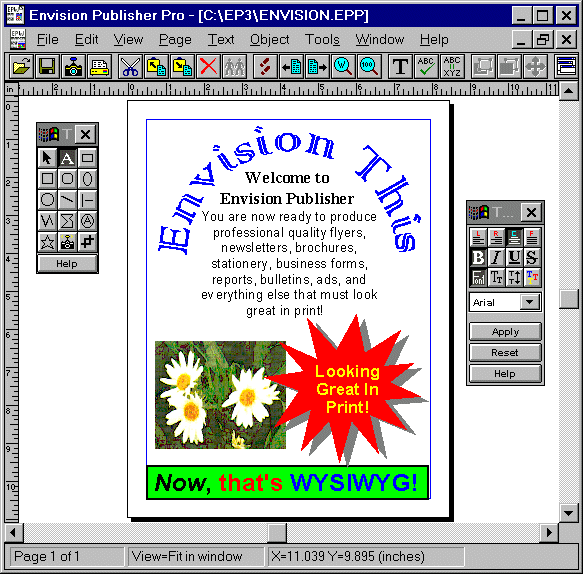Screen dimensions: 583x574
Task: Open the Page menu
Action: pos(175,39)
